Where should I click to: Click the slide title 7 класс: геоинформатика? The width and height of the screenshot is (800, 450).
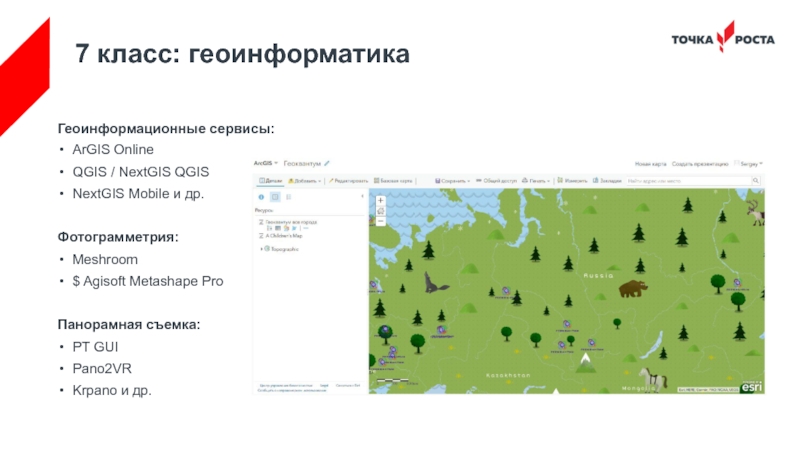tap(242, 54)
